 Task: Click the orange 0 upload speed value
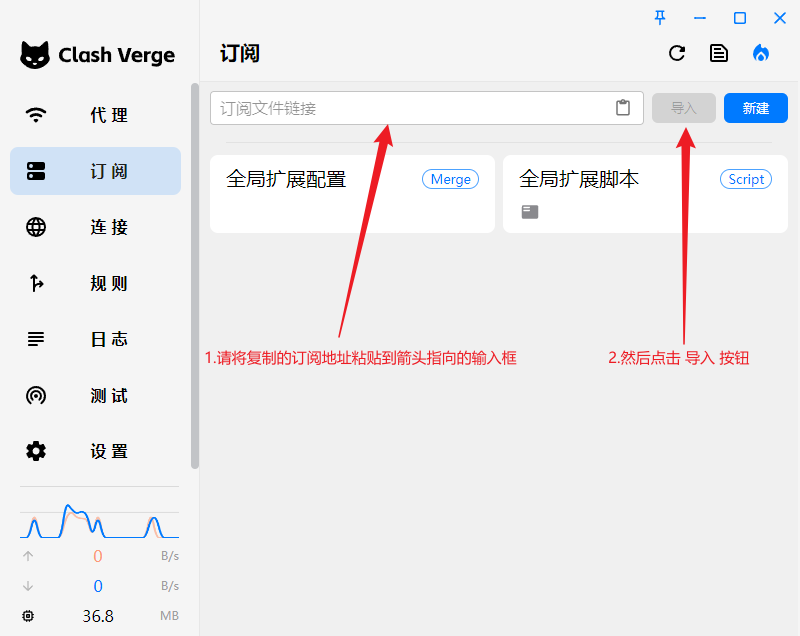[98, 556]
